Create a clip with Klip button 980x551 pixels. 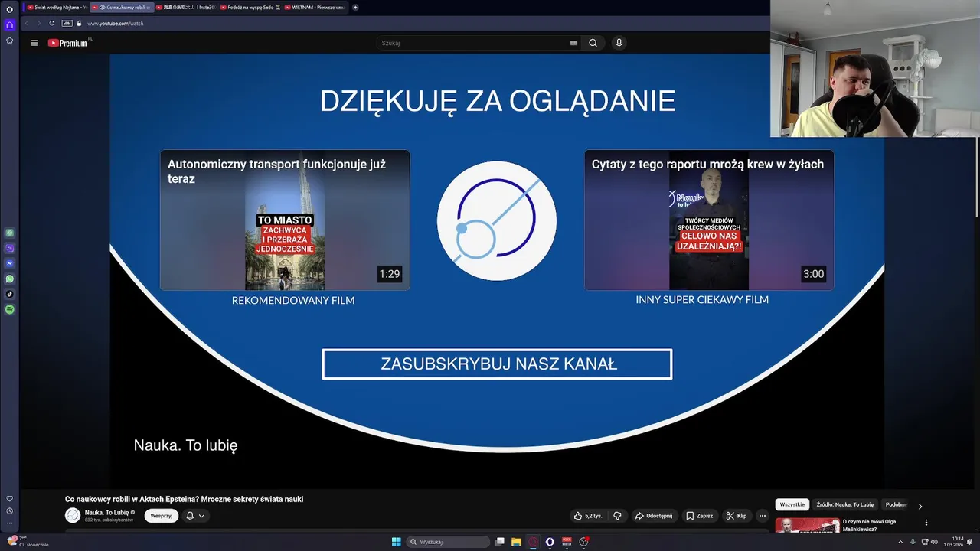click(737, 516)
